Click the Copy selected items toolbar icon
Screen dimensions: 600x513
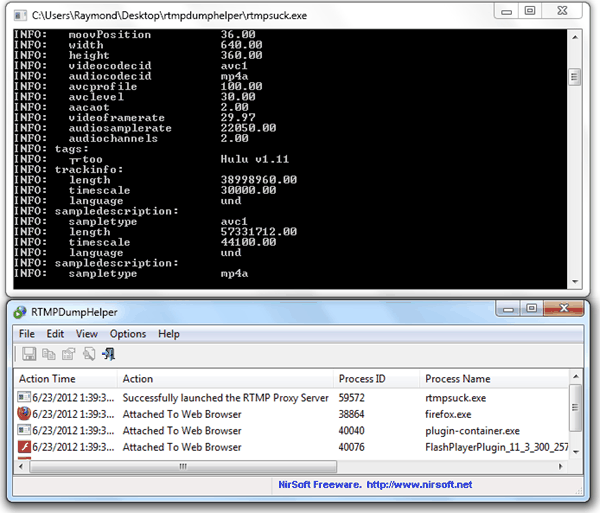point(49,354)
